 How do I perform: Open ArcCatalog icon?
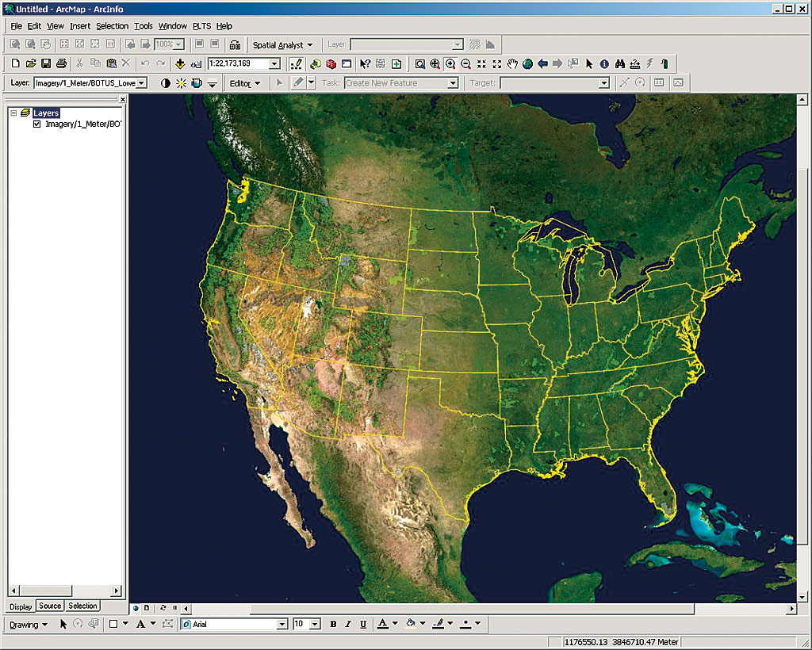tap(316, 63)
